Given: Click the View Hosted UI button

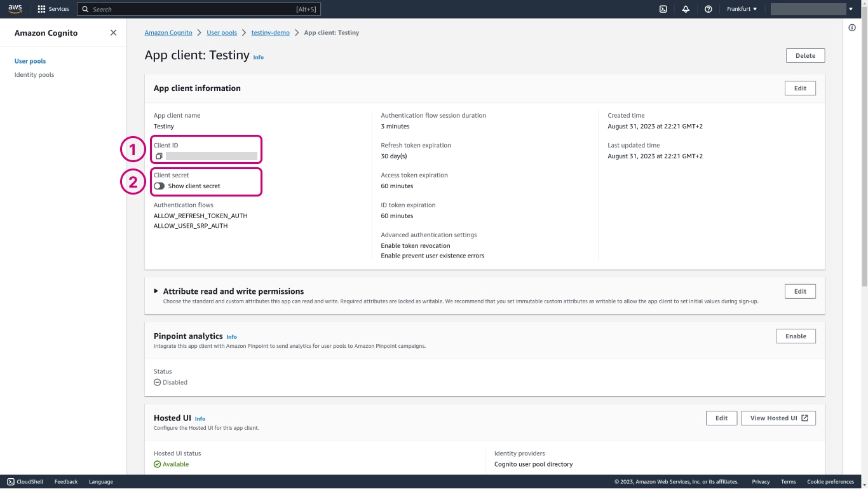Looking at the screenshot, I should [778, 418].
